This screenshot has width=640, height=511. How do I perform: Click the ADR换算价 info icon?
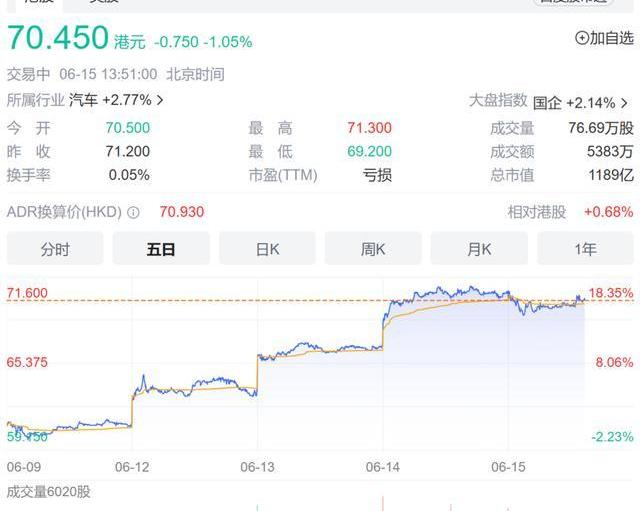click(x=133, y=212)
